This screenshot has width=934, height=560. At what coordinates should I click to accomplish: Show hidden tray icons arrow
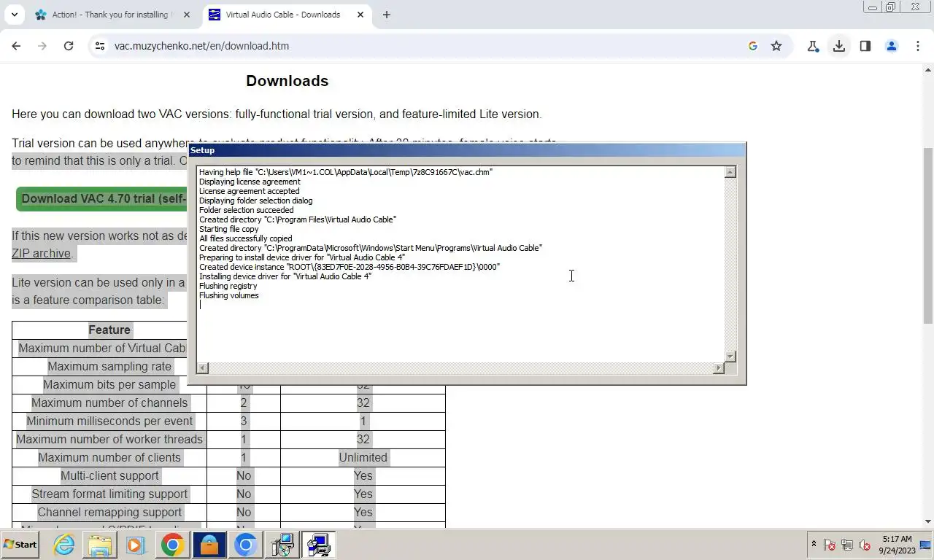(x=814, y=545)
